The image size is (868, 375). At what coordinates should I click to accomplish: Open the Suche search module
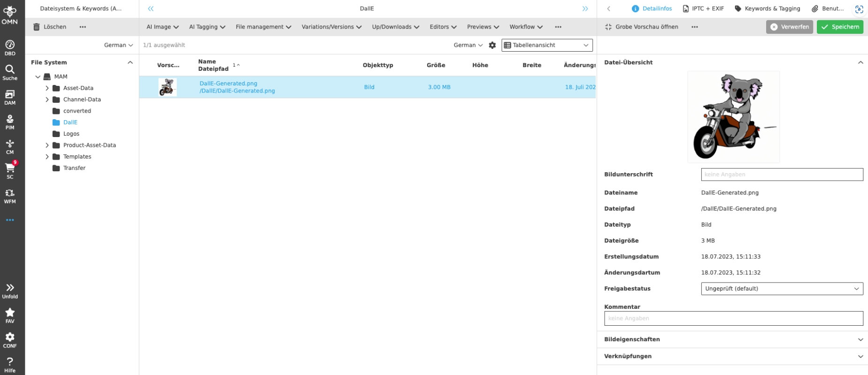(10, 72)
